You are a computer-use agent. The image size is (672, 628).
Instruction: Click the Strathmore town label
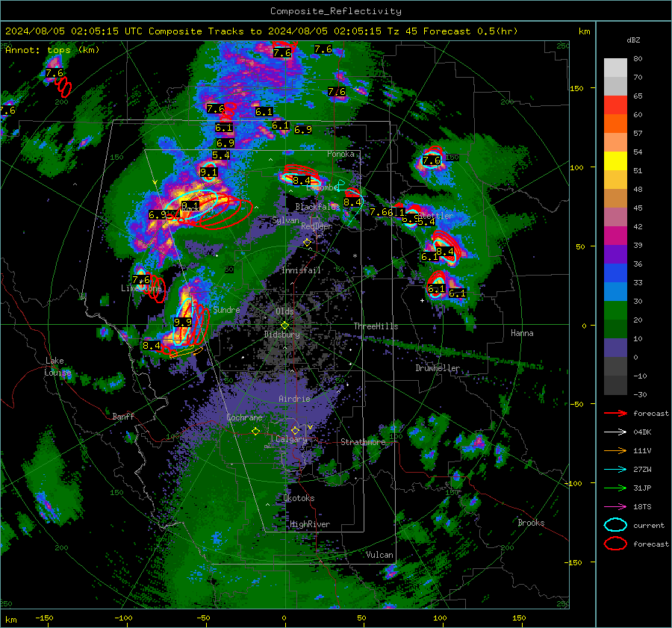(x=363, y=442)
